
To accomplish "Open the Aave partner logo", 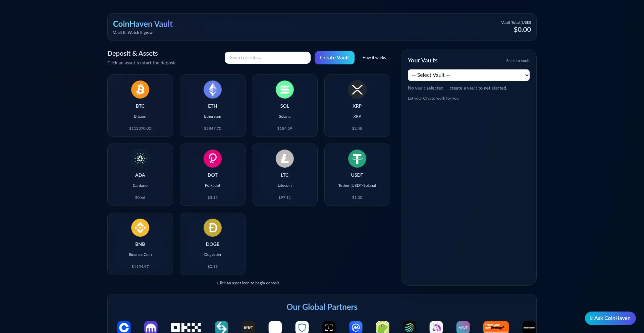I will [463, 327].
